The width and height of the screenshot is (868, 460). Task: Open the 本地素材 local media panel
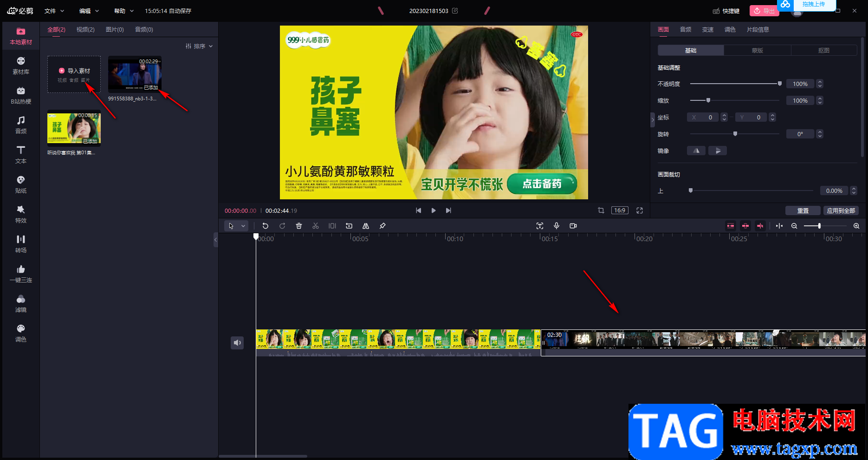[21, 36]
